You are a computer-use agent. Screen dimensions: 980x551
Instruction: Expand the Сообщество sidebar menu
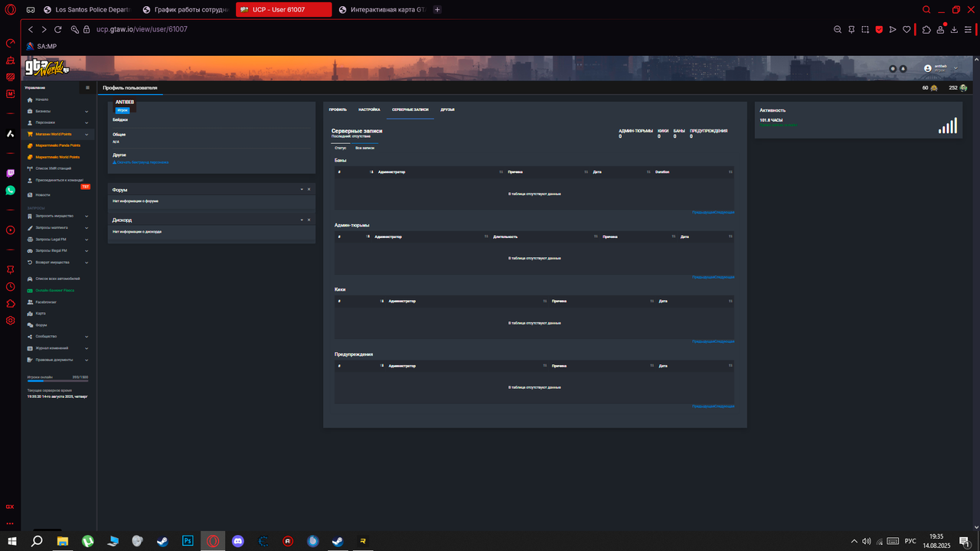[58, 337]
